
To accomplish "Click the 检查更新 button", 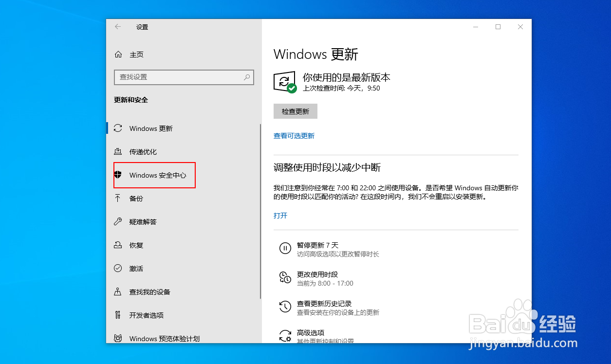I will pyautogui.click(x=296, y=111).
